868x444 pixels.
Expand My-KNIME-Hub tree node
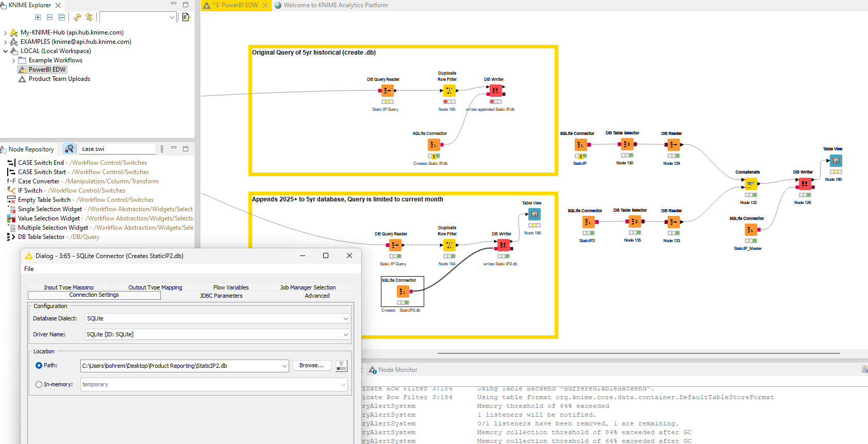pyautogui.click(x=5, y=32)
